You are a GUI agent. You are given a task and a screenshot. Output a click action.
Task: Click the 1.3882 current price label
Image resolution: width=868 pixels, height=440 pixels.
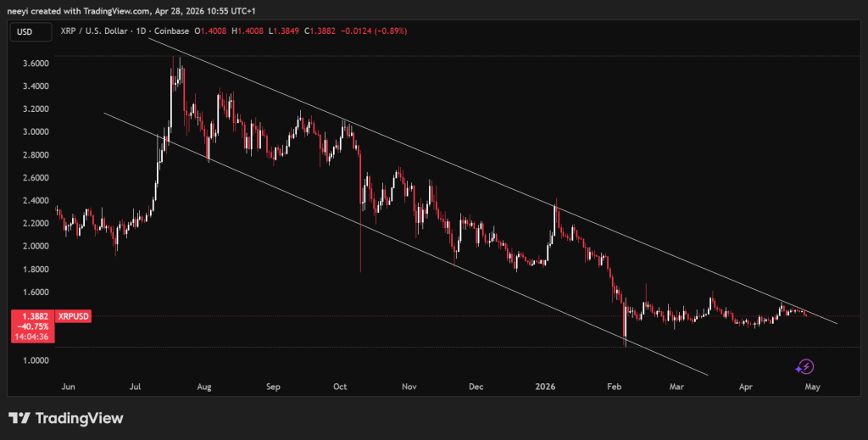(31, 316)
